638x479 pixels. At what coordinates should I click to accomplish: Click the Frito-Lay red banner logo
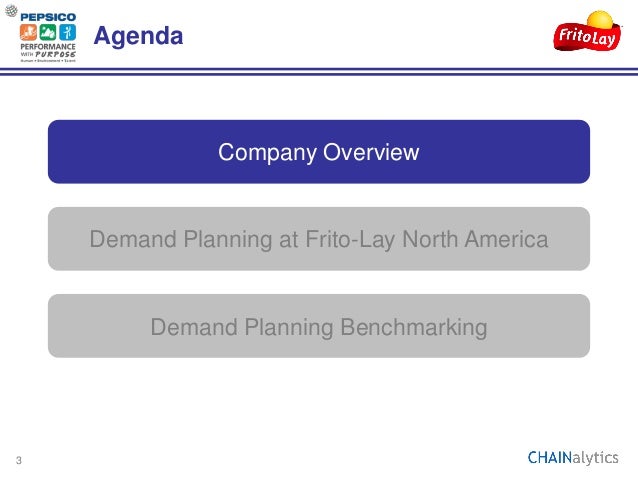[x=587, y=37]
